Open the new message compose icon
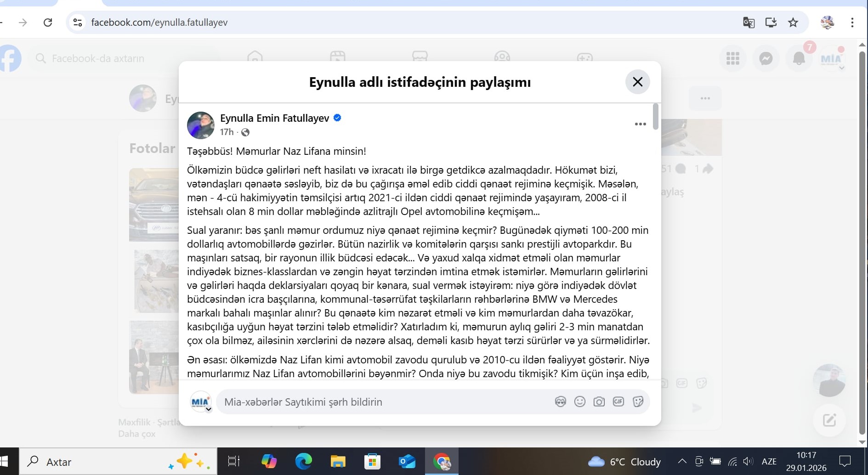Image resolution: width=868 pixels, height=475 pixels. tap(829, 420)
